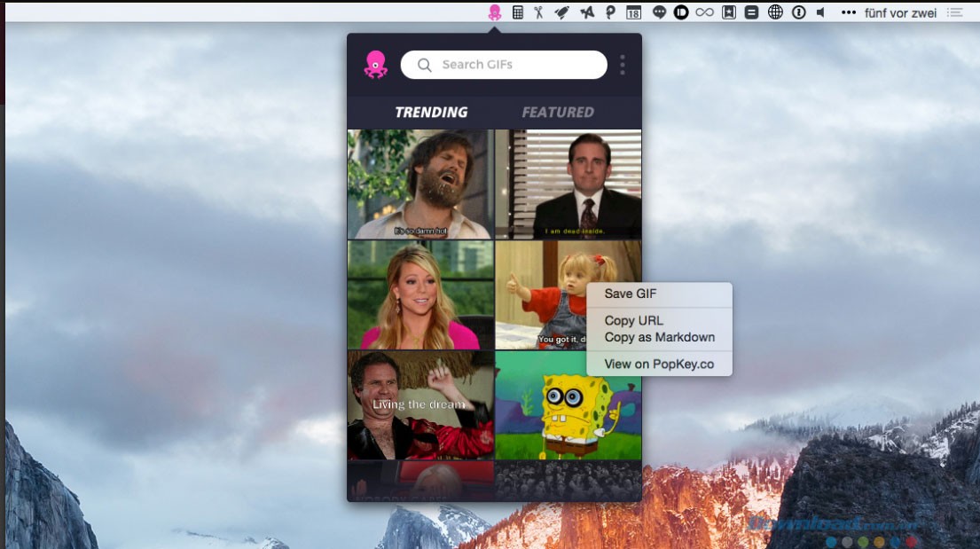
Task: Open the calendar icon showing 18
Action: coord(633,12)
